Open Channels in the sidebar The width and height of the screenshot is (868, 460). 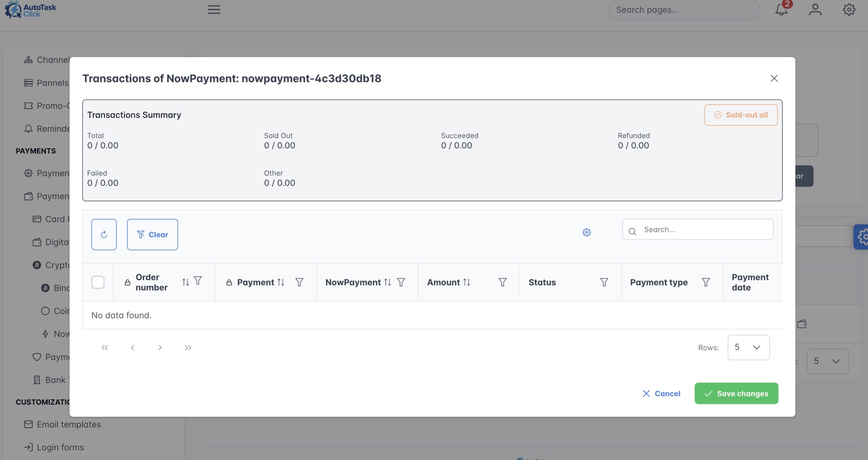click(x=47, y=60)
